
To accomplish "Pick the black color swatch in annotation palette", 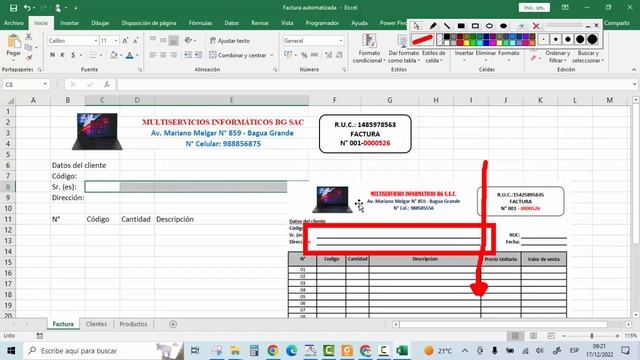I will pyautogui.click(x=447, y=37).
